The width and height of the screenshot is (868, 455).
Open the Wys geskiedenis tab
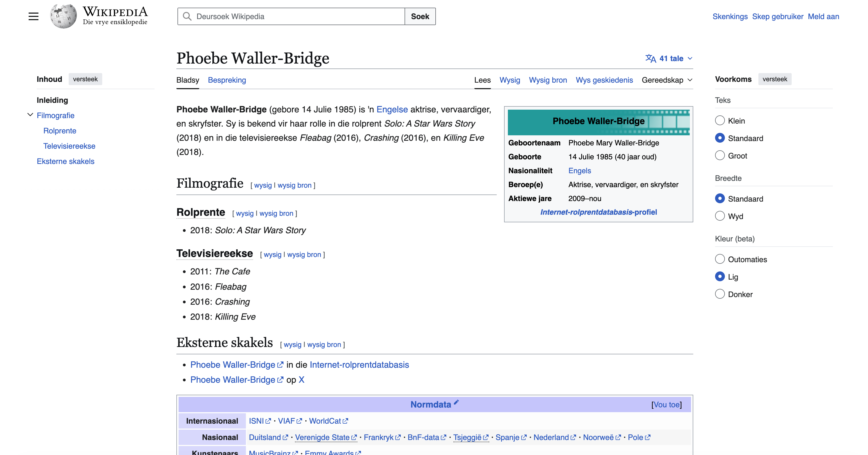point(604,80)
